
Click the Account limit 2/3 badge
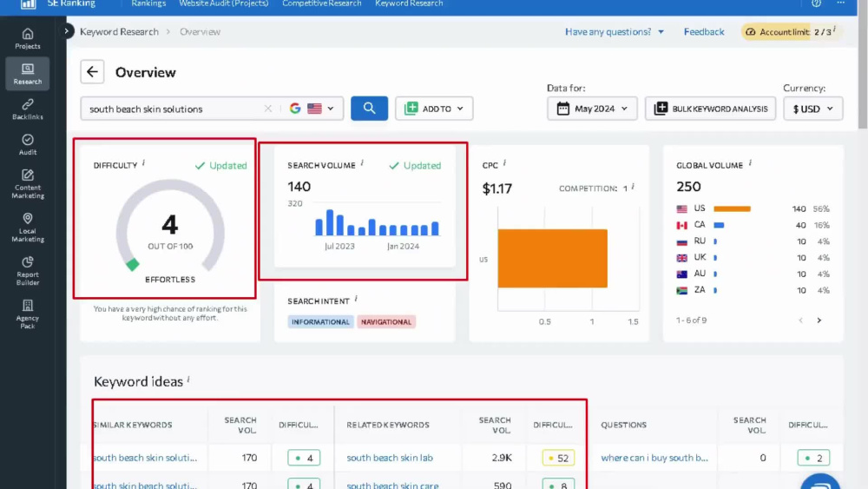[x=792, y=31]
